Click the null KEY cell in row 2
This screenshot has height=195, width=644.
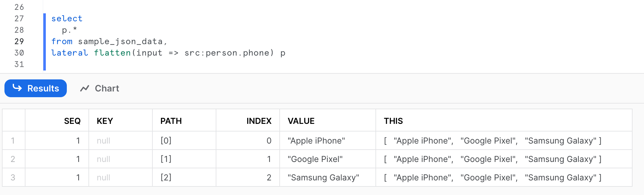103,159
